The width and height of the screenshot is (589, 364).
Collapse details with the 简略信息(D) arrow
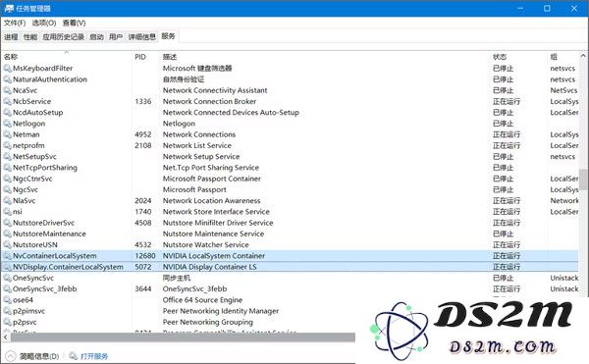click(11, 356)
